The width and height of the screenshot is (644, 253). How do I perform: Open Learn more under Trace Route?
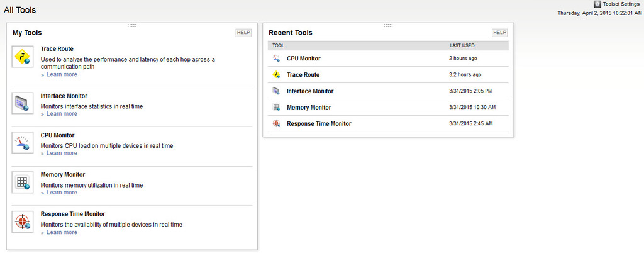(x=62, y=74)
